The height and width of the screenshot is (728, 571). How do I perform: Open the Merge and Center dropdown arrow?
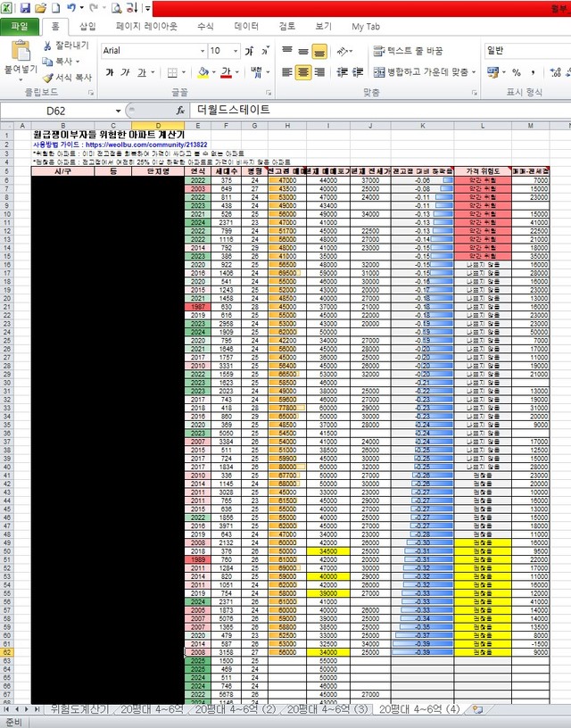point(474,72)
